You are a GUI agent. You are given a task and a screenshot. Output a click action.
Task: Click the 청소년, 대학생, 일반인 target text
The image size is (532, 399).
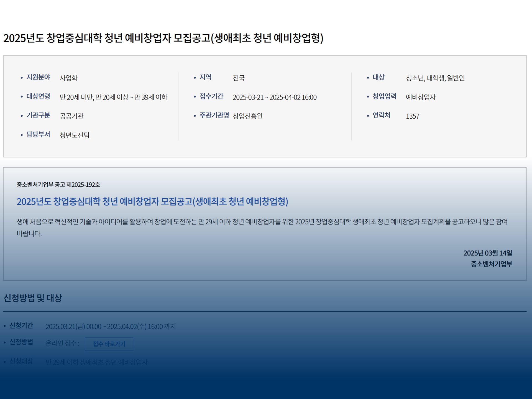click(435, 78)
